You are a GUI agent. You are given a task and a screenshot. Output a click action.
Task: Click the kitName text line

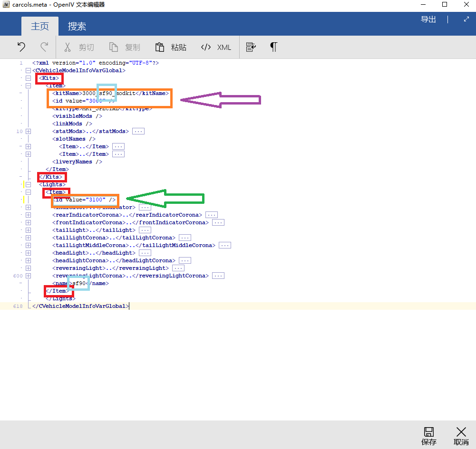click(x=110, y=93)
